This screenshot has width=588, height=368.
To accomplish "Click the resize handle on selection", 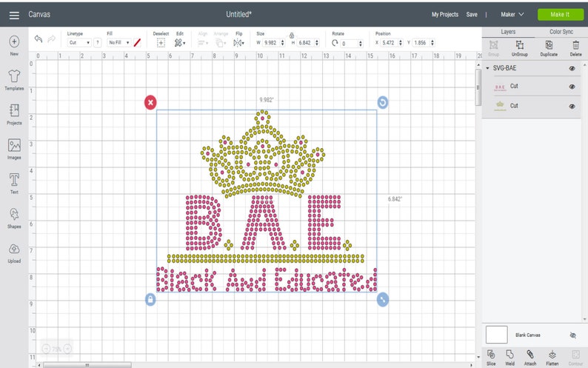I will pyautogui.click(x=383, y=300).
